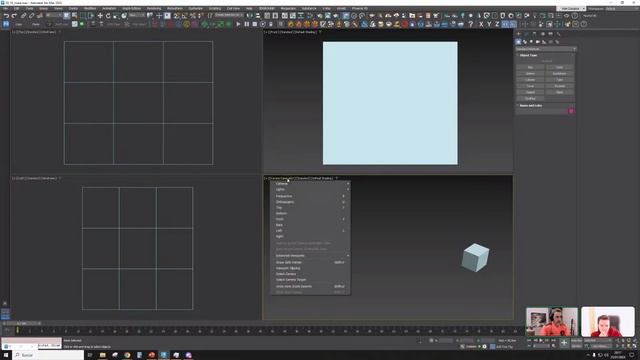
Task: Click the question mark help icon in toolbar
Action: (471, 24)
